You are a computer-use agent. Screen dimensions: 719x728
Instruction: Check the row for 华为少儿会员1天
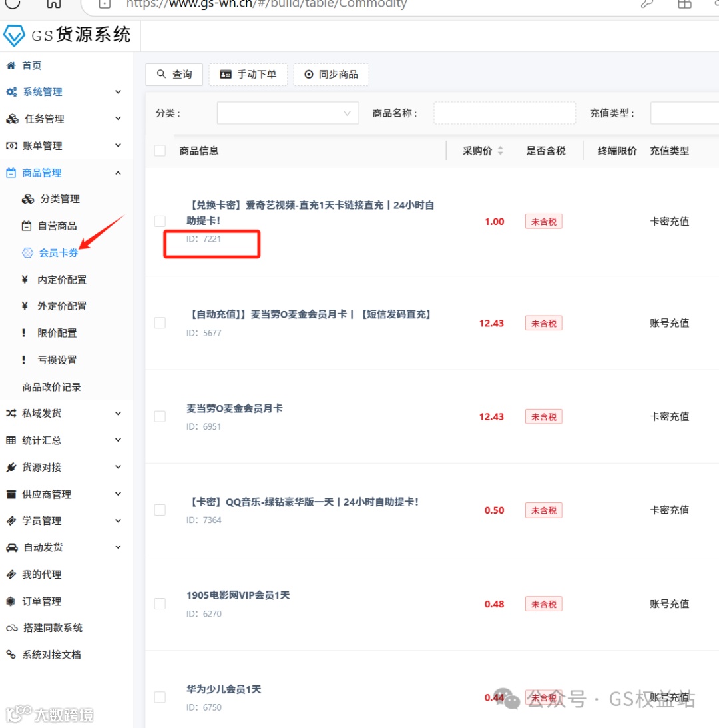point(160,697)
